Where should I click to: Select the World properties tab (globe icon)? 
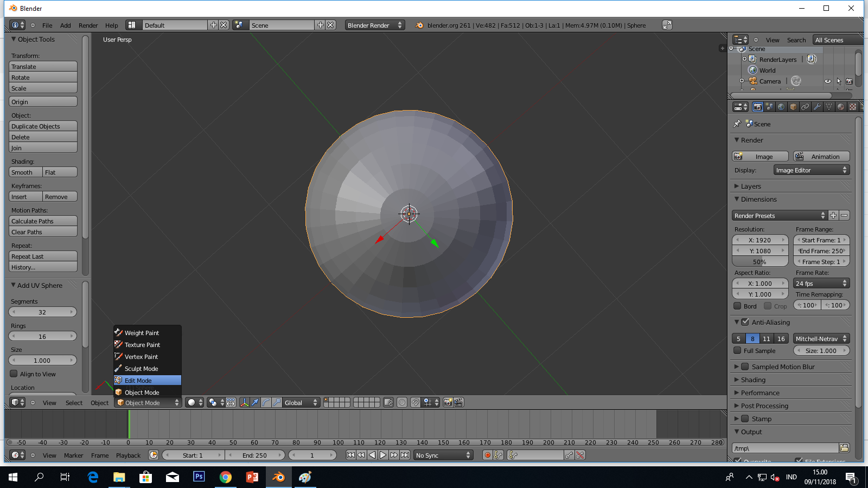[x=781, y=107]
